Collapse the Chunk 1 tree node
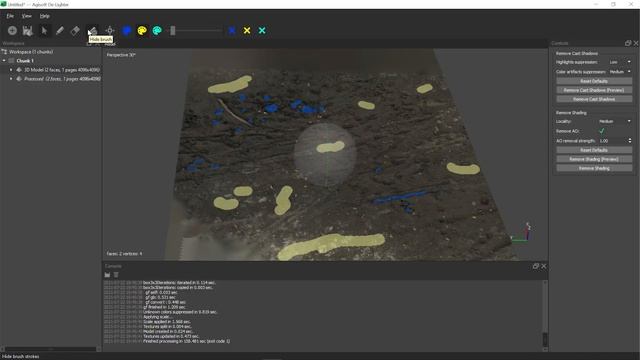640x360 pixels. [4, 61]
